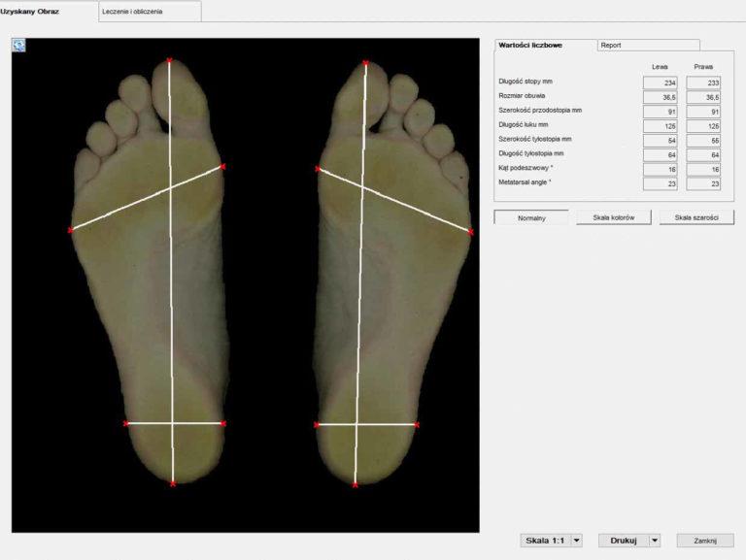Click Lewa Długość łuku field
This screenshot has height=560, width=746.
tap(660, 126)
